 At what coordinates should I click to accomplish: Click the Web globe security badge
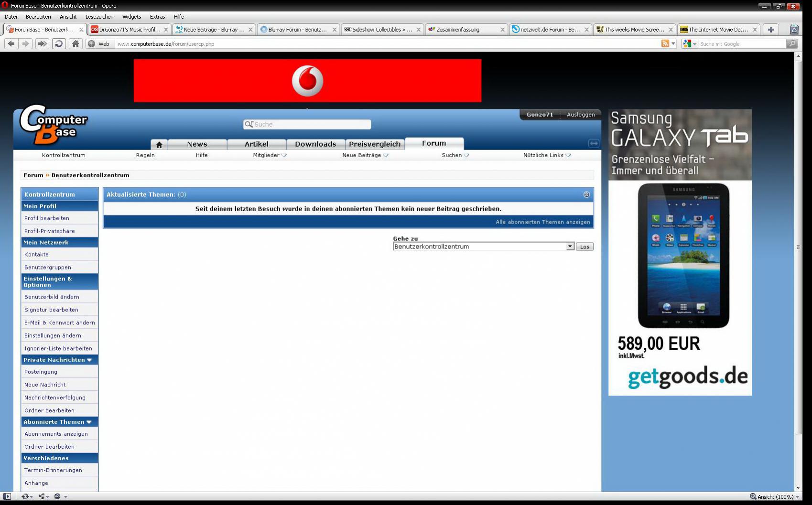[99, 43]
